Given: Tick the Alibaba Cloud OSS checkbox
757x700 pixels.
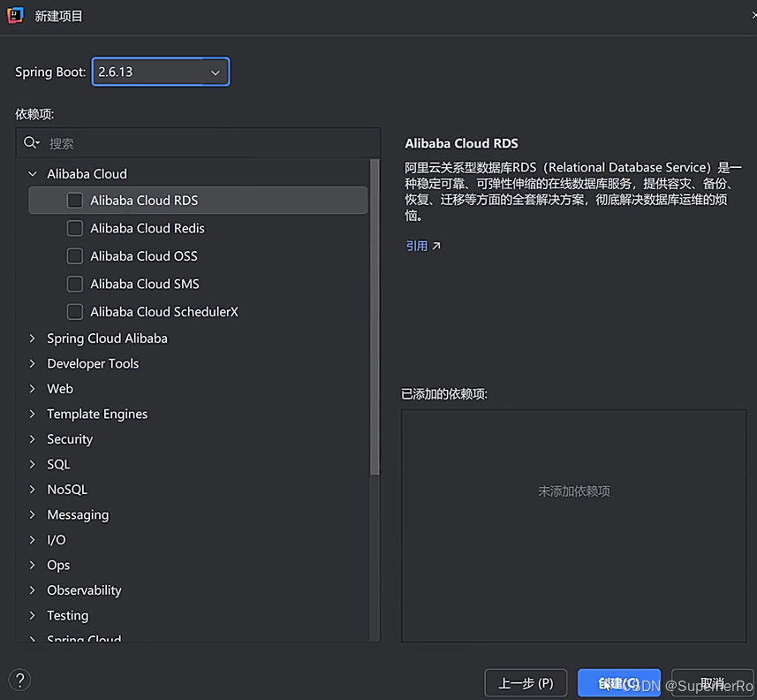Looking at the screenshot, I should click(x=75, y=255).
